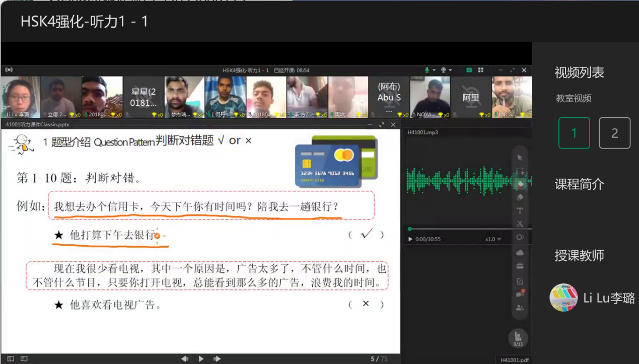Screen dimensions: 639x364
Task: Open the cloud drive icon
Action: pyautogui.click(x=520, y=252)
